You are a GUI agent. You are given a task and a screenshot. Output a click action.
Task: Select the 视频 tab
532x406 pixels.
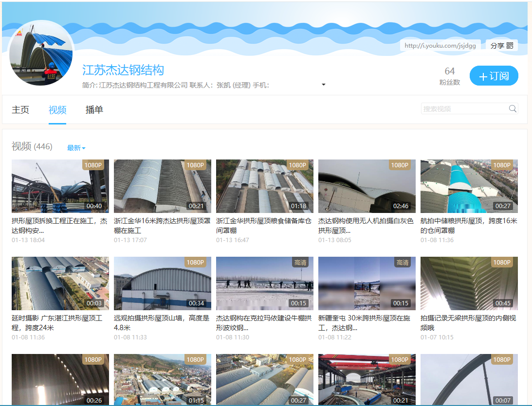57,110
